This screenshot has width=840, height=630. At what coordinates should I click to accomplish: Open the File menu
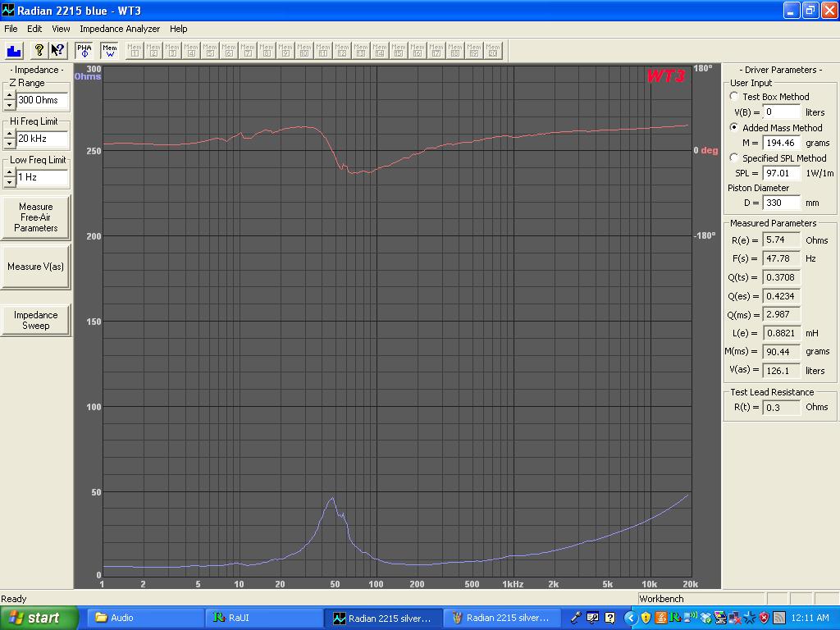[x=11, y=29]
